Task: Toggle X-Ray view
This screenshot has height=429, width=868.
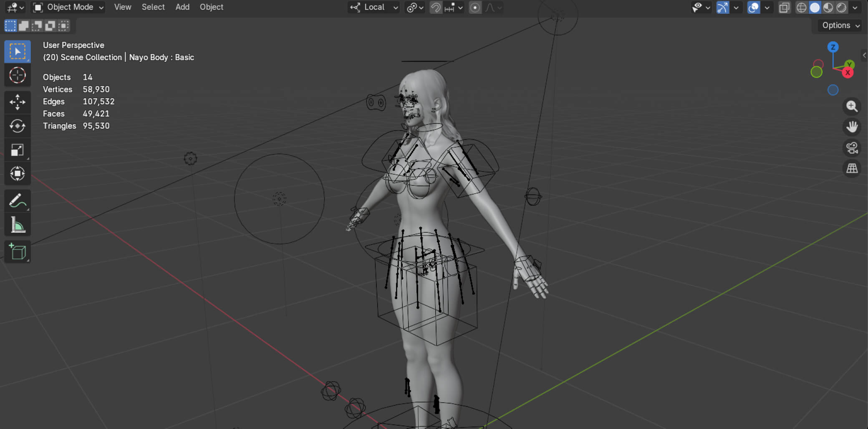Action: tap(785, 8)
